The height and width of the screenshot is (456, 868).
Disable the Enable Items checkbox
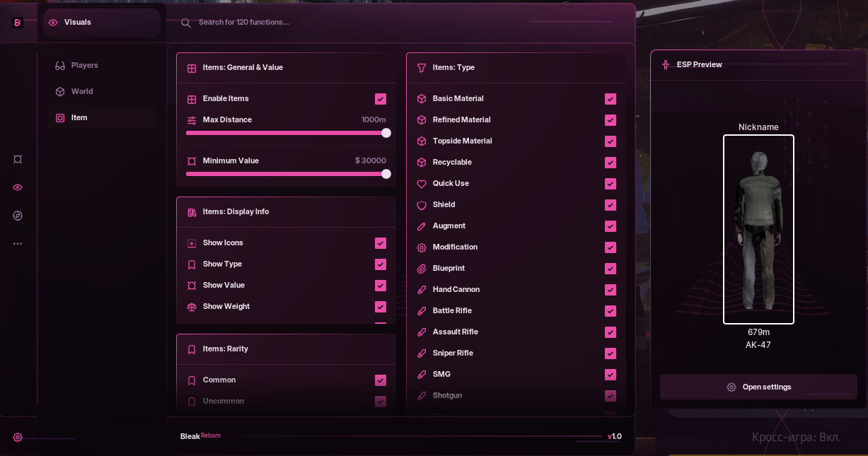pos(381,99)
